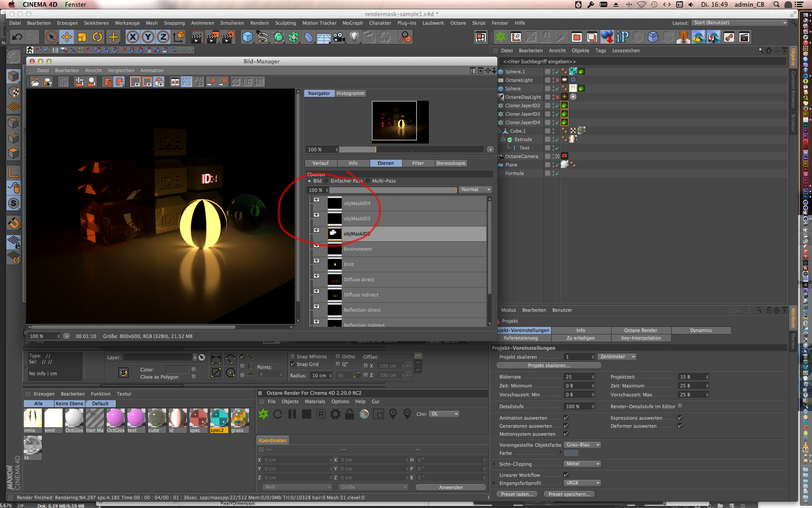The height and width of the screenshot is (508, 812).
Task: Enable the Snap MPoints checkbox
Action: click(x=293, y=356)
